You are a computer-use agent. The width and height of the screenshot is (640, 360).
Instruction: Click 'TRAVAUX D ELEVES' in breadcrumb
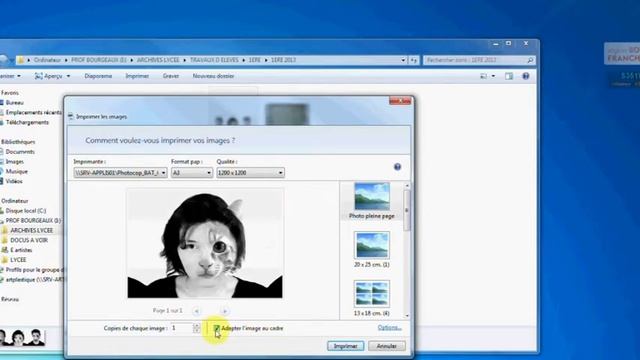coord(214,60)
